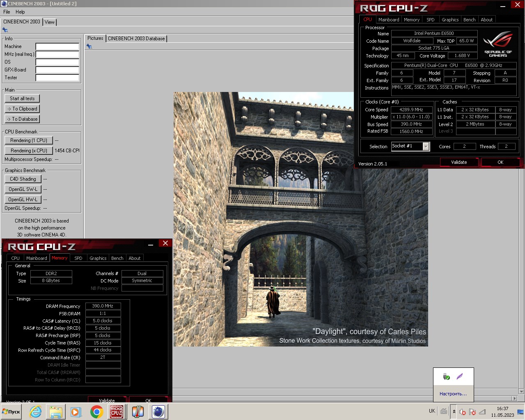
Task: Open Memory tab in top-right CPU-Z window
Action: [x=412, y=20]
